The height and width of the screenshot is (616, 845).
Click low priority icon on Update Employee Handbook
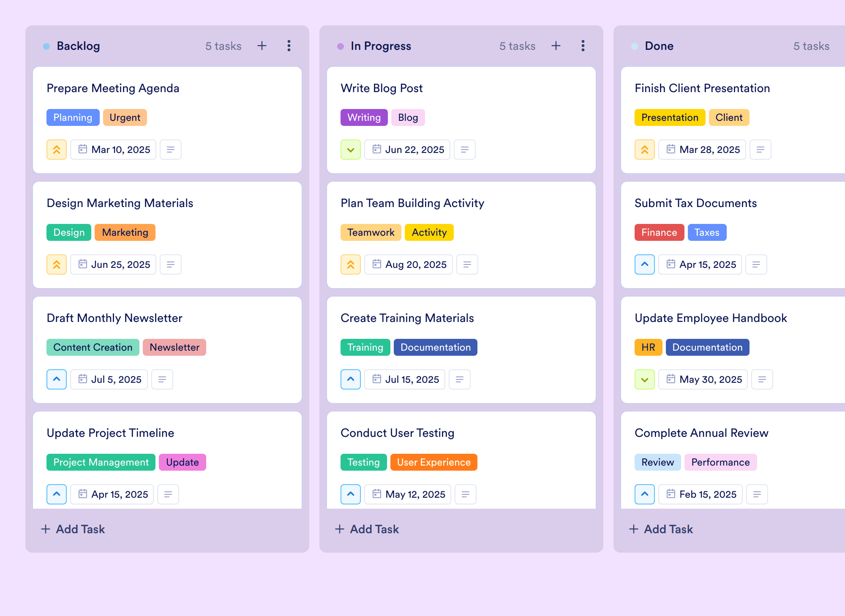click(x=645, y=379)
